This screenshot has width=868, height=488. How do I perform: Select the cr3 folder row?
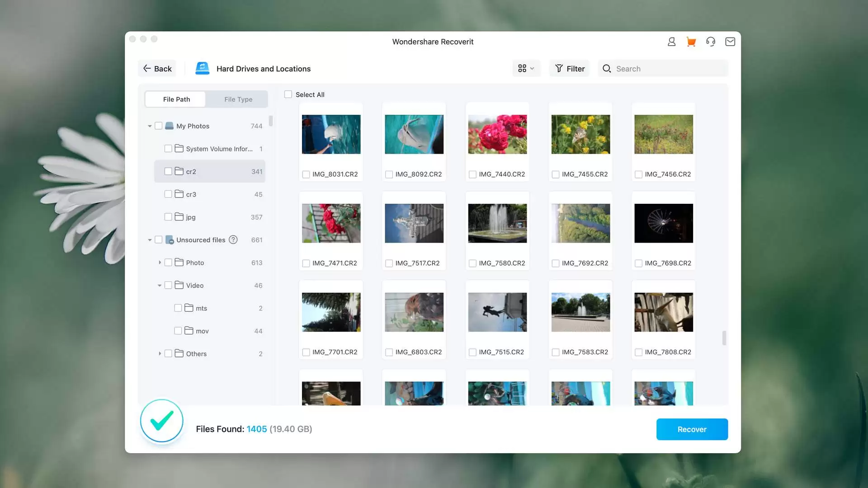[209, 194]
